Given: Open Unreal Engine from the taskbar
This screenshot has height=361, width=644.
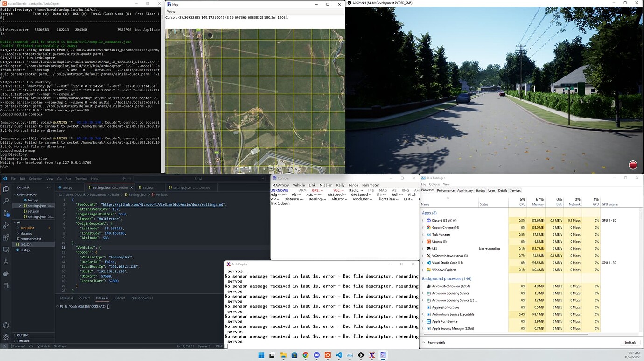Looking at the screenshot, I should point(359,355).
